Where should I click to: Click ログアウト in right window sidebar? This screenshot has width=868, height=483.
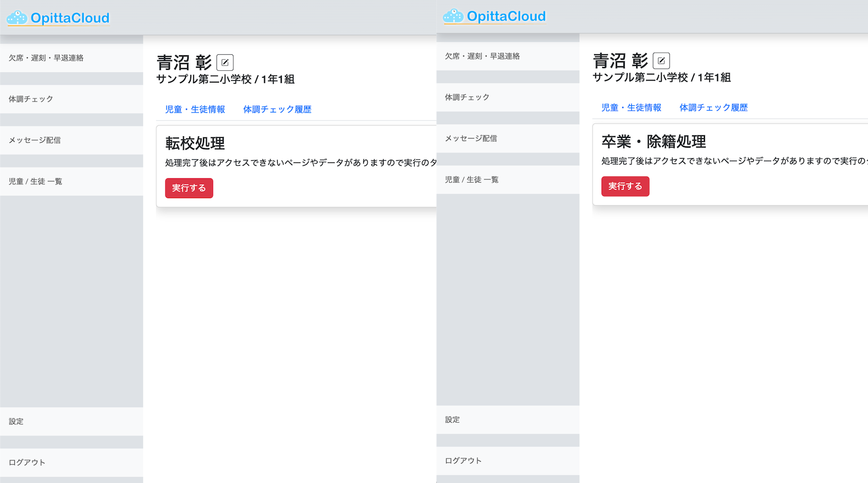pyautogui.click(x=508, y=461)
